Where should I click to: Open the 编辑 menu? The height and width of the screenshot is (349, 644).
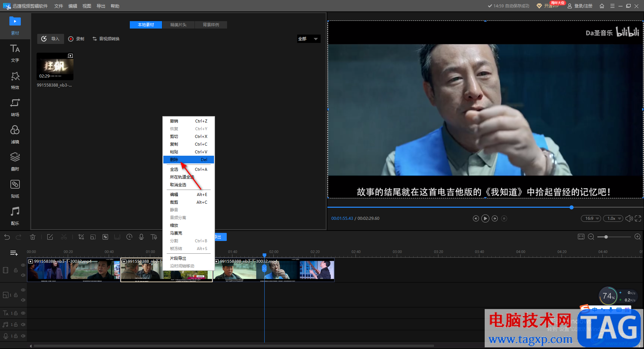pos(73,6)
